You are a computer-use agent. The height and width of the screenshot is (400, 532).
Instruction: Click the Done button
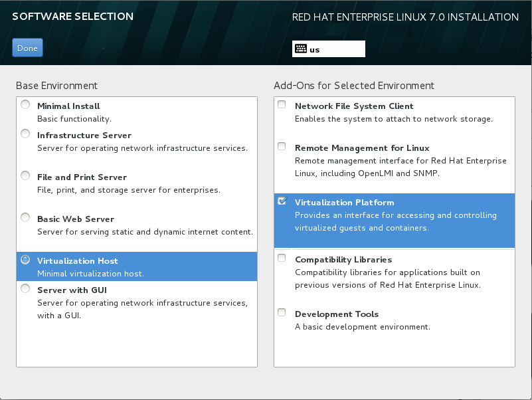(27, 48)
